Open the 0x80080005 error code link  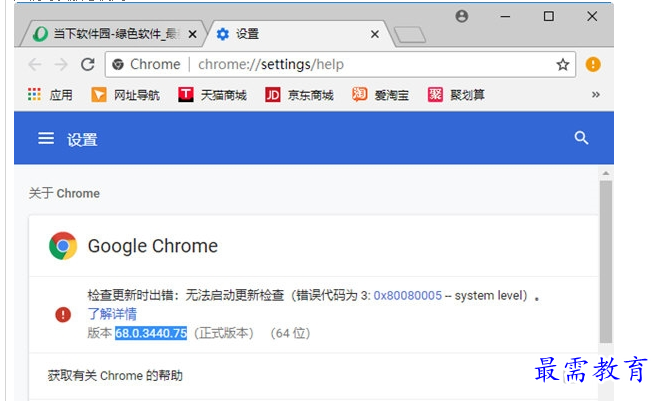click(x=407, y=296)
